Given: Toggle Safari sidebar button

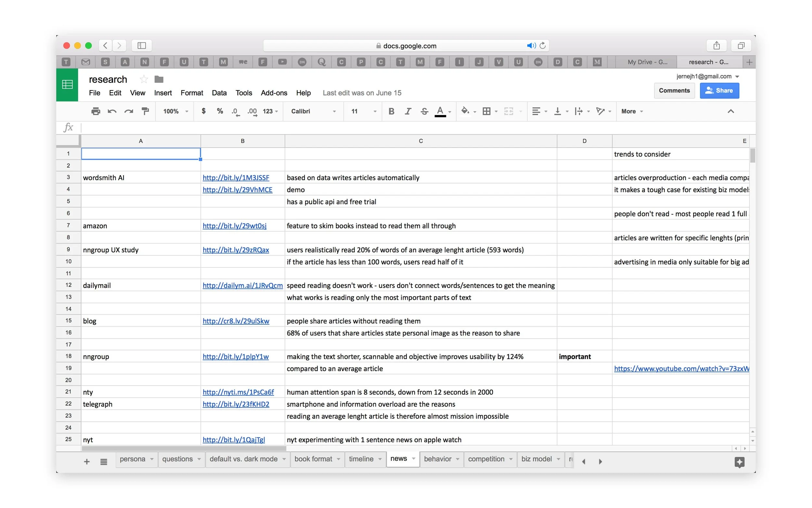Looking at the screenshot, I should tap(142, 46).
